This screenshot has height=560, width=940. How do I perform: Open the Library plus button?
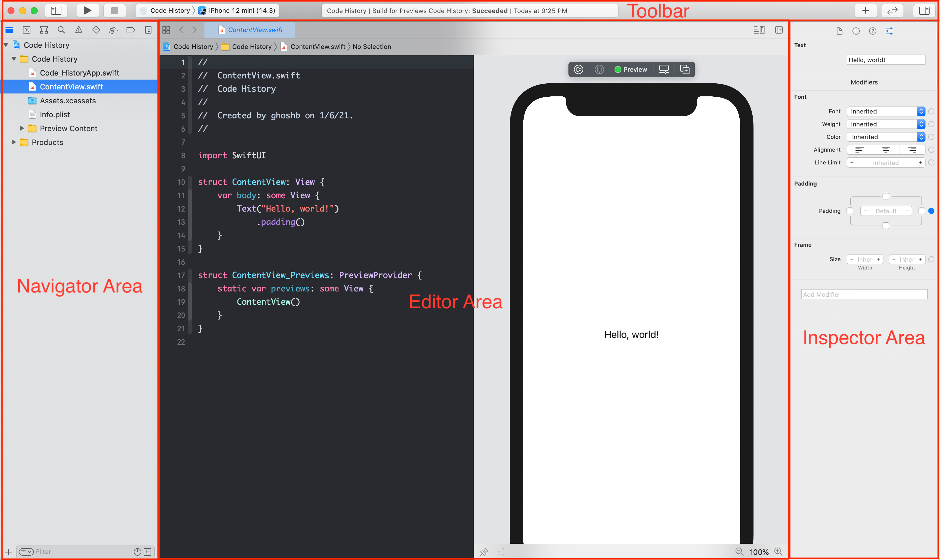(x=865, y=11)
